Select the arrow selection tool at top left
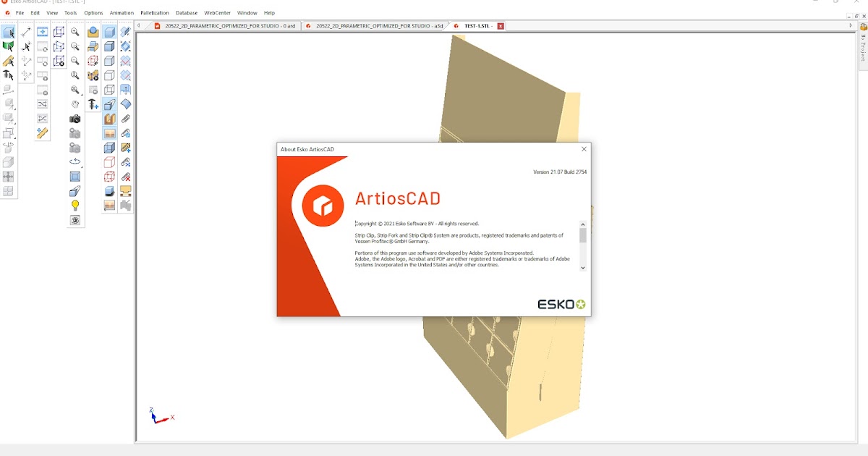The image size is (868, 456). (x=9, y=31)
